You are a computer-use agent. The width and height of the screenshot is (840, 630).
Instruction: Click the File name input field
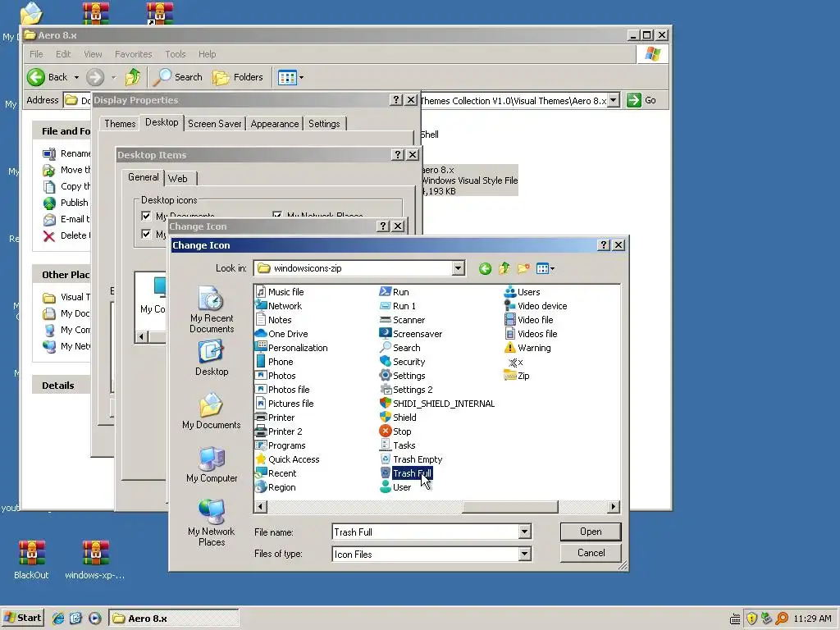tap(426, 532)
